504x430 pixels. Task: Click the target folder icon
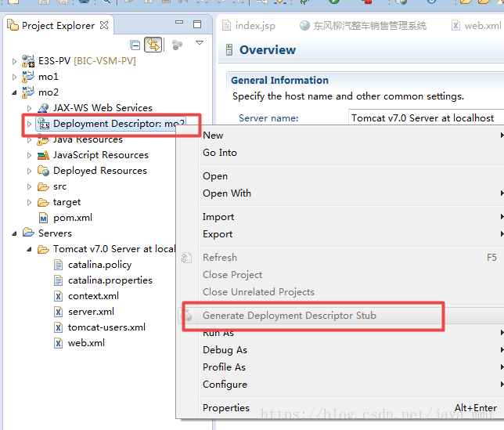click(43, 202)
